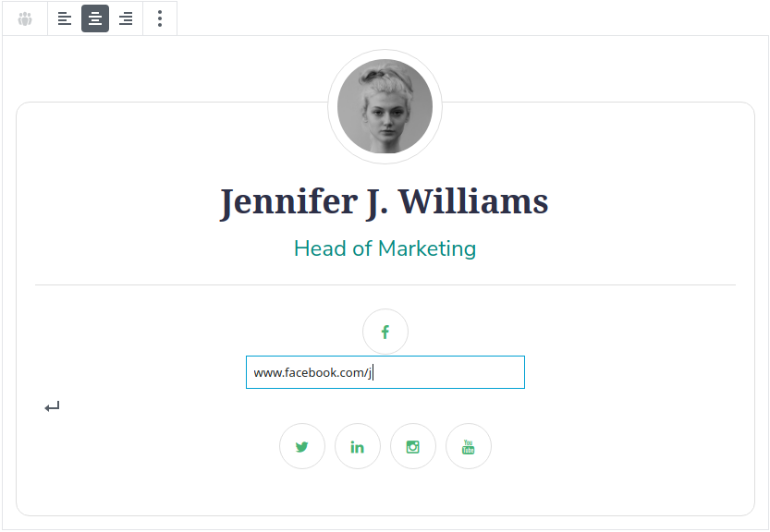Align block content to the left
770x532 pixels.
point(65,18)
